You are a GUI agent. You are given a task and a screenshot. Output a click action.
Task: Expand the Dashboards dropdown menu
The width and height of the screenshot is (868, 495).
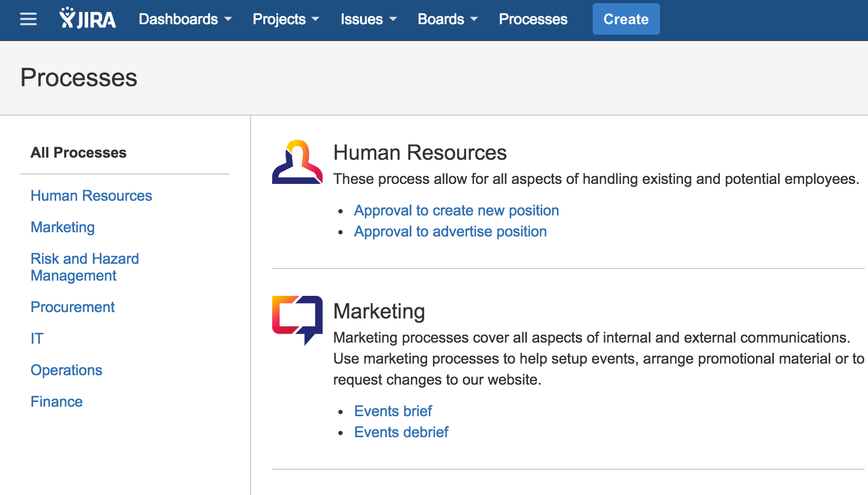tap(185, 19)
